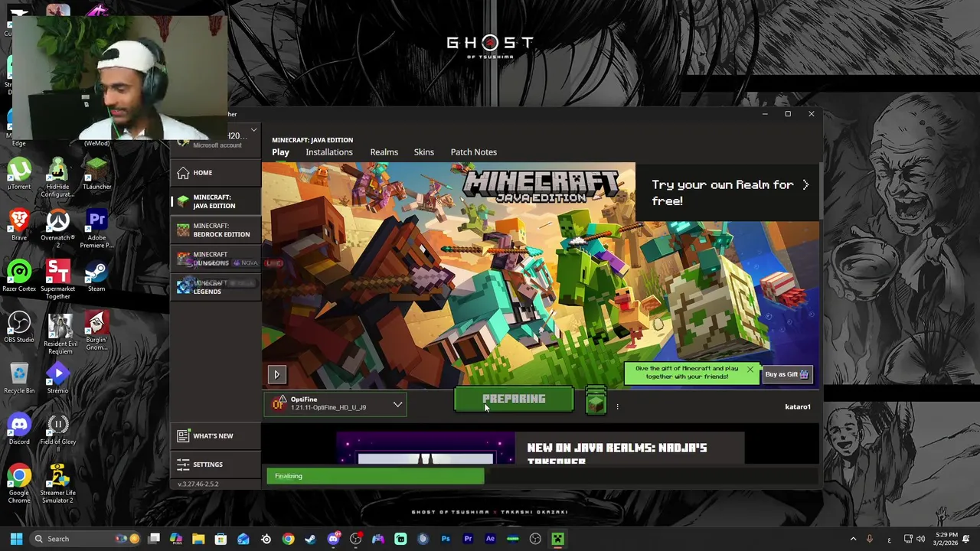
Task: Open Photoshop from taskbar
Action: (x=446, y=539)
